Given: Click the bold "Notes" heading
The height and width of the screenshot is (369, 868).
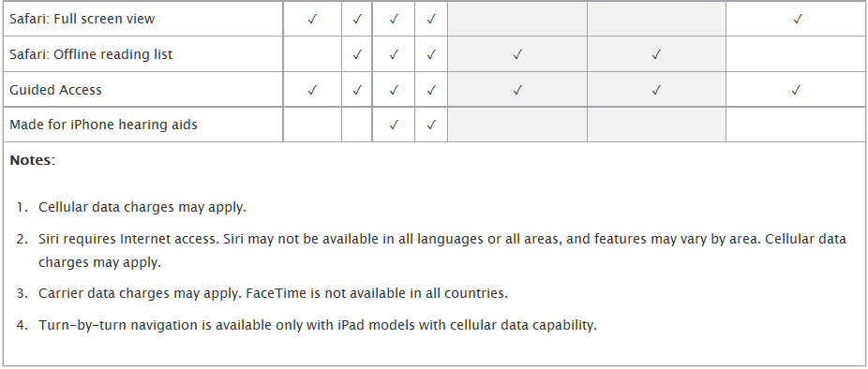Looking at the screenshot, I should point(31,160).
